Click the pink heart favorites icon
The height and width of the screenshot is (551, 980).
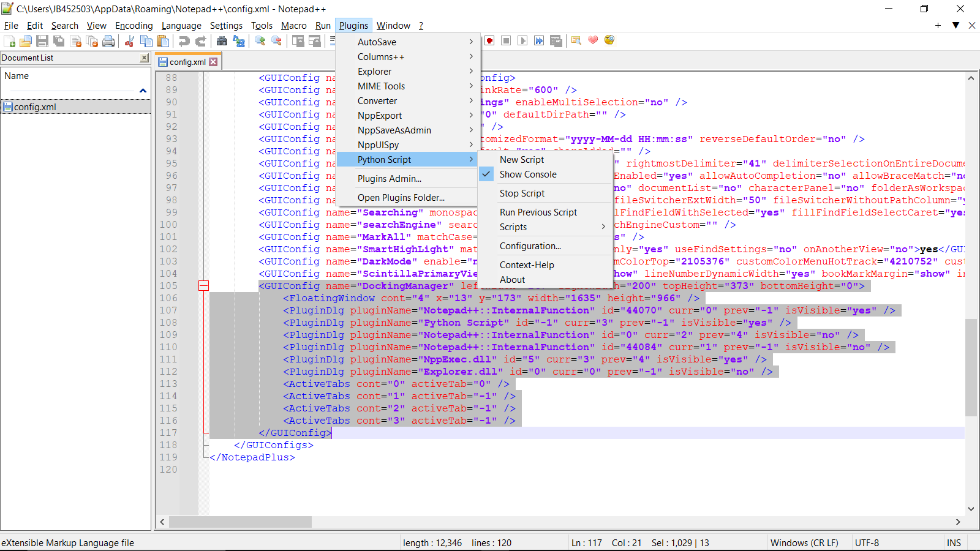[593, 40]
